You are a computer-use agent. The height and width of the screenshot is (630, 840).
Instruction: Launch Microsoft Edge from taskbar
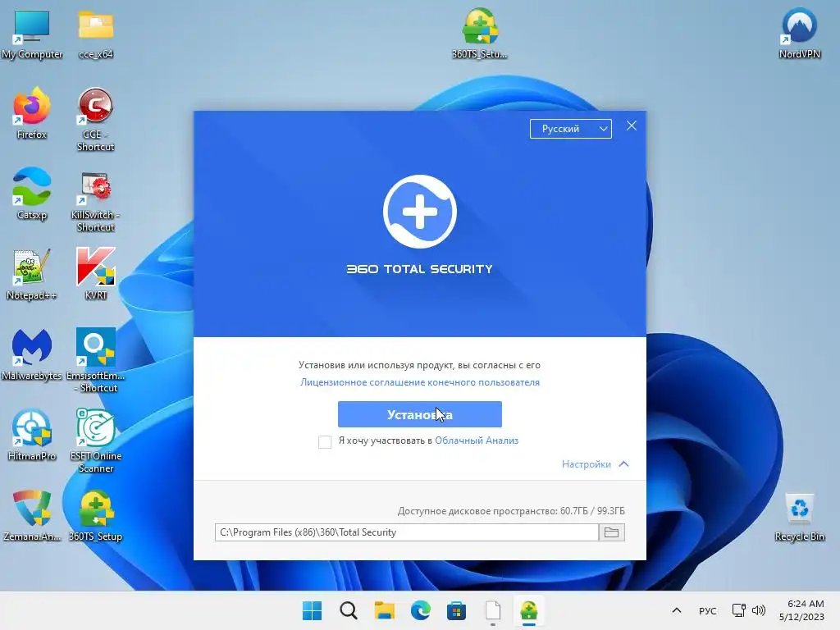click(x=421, y=610)
